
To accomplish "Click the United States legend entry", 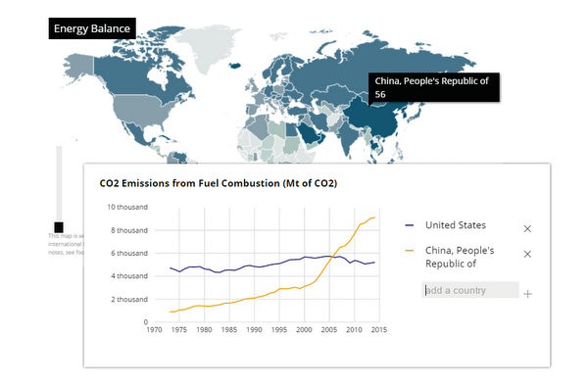I will tap(456, 225).
